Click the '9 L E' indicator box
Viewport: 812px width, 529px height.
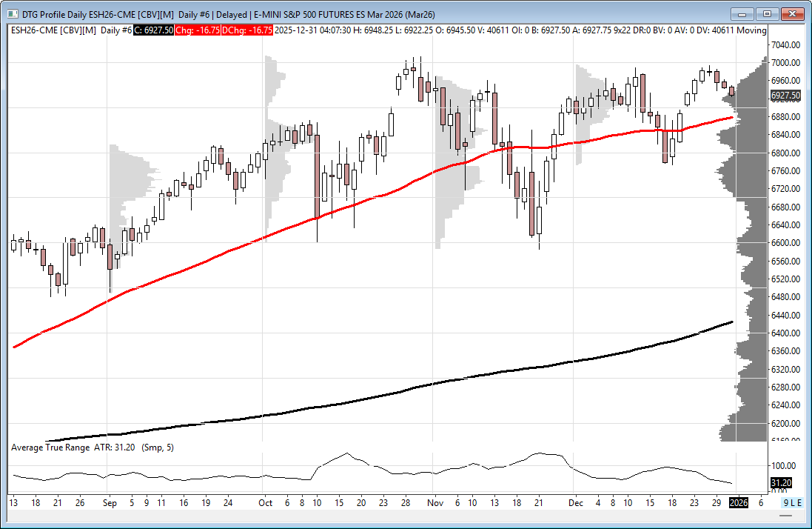click(792, 502)
